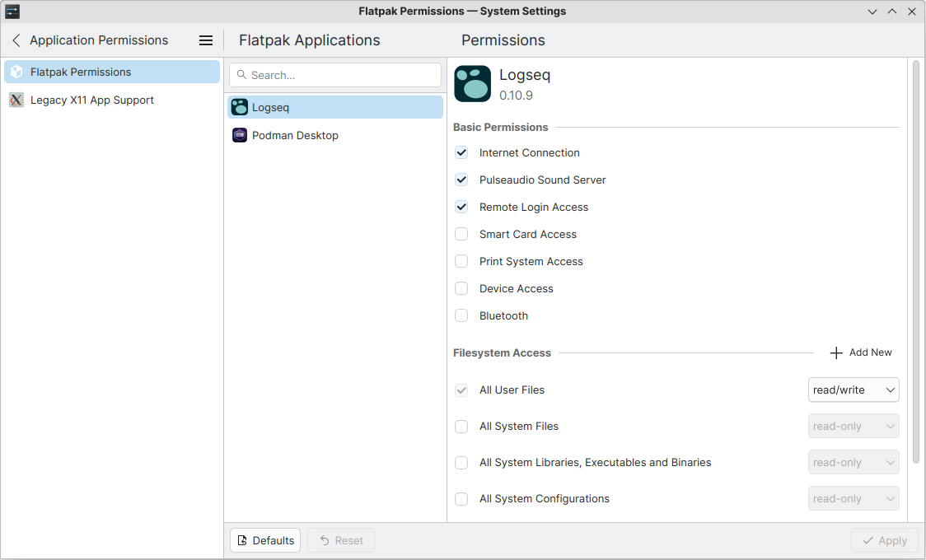Click the Permissions panel vertical scrollbar
926x560 pixels.
tap(916, 262)
